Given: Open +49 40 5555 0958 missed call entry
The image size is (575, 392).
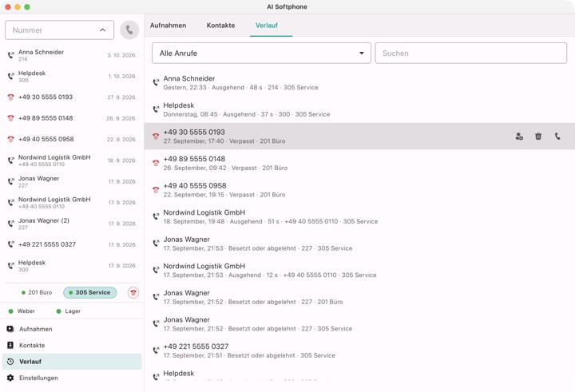Looking at the screenshot, I should click(359, 189).
